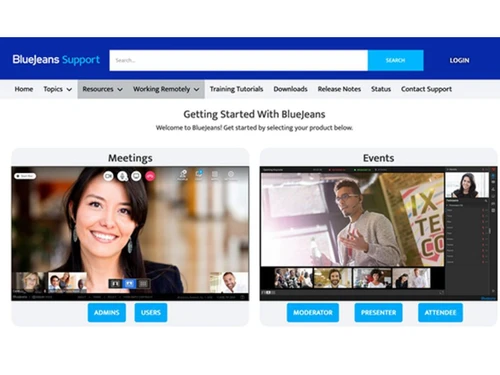
Task: Open Contact Support
Action: (x=426, y=89)
